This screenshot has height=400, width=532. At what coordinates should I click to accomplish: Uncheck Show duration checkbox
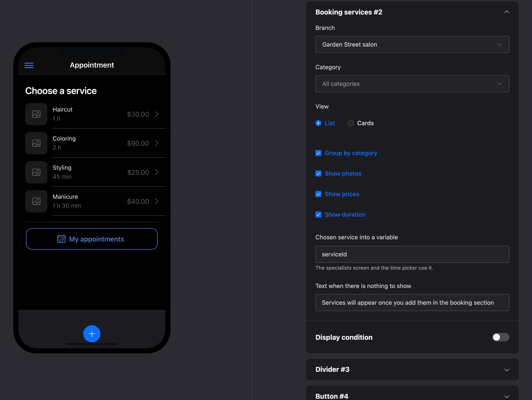318,215
